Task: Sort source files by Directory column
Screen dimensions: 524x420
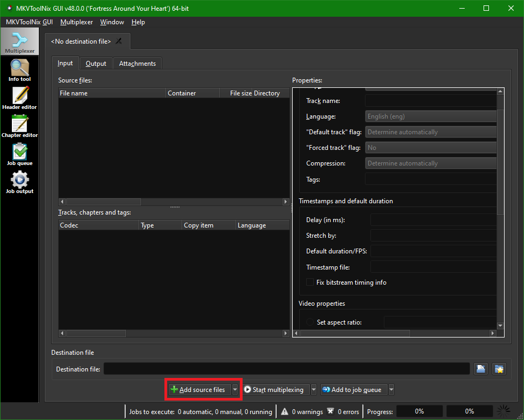Action: pyautogui.click(x=271, y=93)
